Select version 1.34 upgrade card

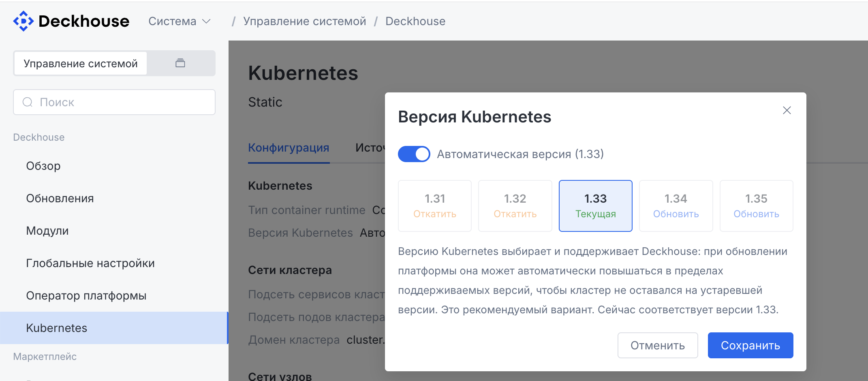click(676, 206)
